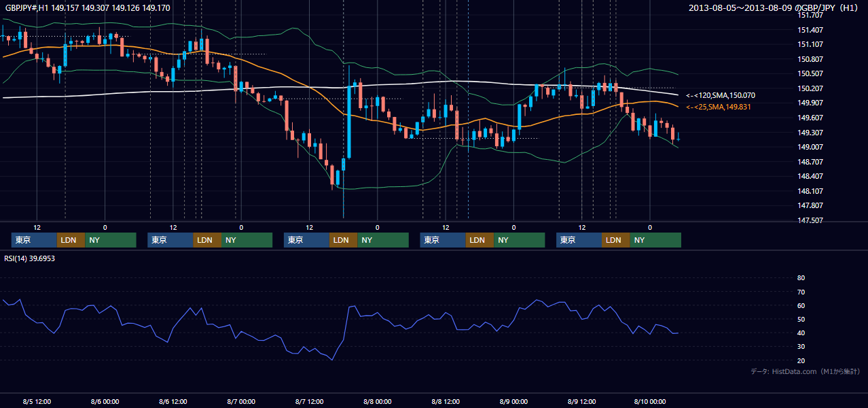Click the leftmost 東京 session box
The height and width of the screenshot is (408, 868).
click(x=34, y=240)
